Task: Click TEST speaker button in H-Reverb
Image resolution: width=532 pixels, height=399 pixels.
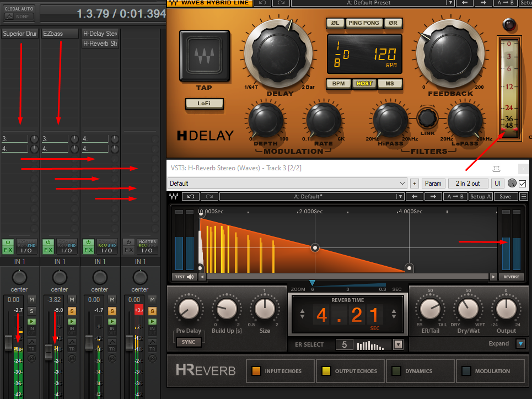Action: click(184, 277)
